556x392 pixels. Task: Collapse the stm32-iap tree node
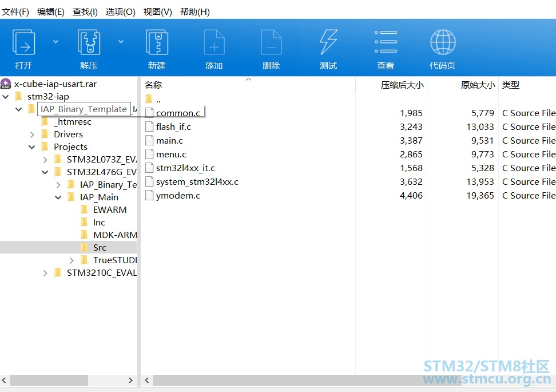tap(6, 97)
